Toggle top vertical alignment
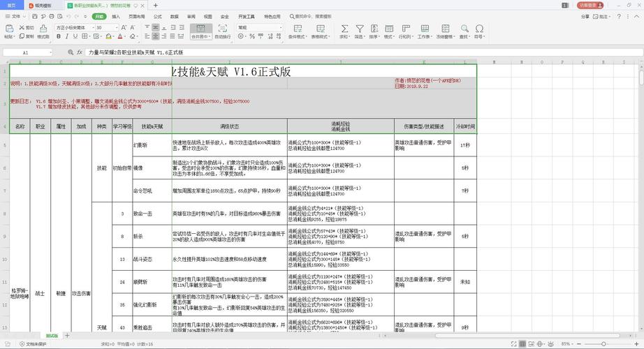This screenshot has width=644, height=349. click(x=147, y=27)
